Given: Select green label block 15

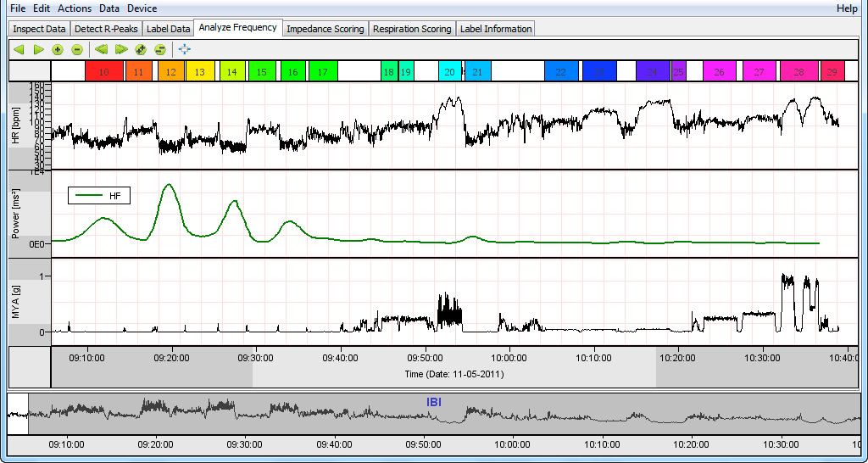Looking at the screenshot, I should tap(263, 71).
